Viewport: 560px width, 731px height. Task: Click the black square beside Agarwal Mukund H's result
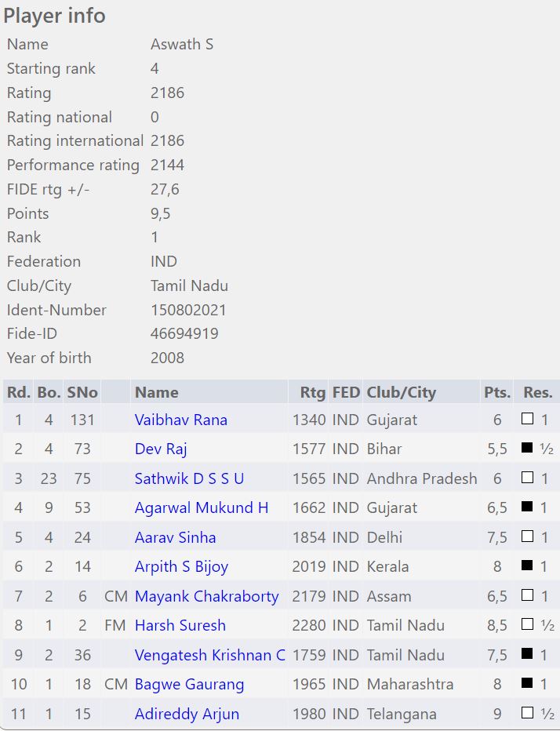527,507
